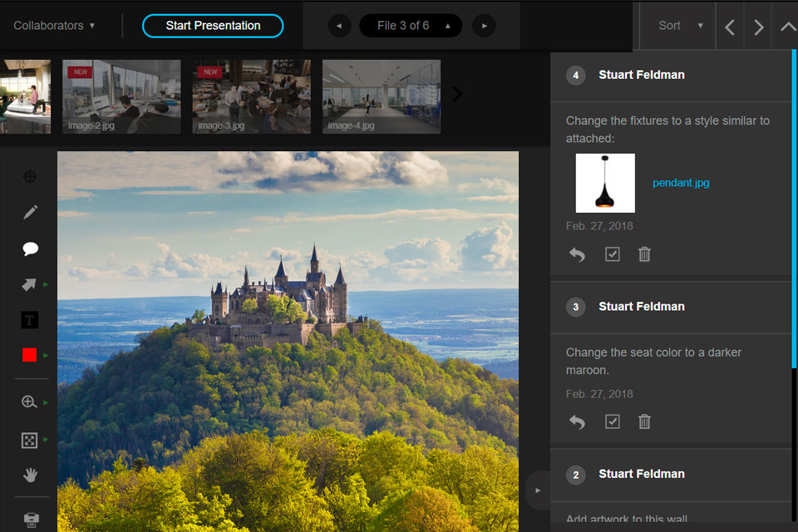Collapse panel with up chevron

tap(788, 27)
